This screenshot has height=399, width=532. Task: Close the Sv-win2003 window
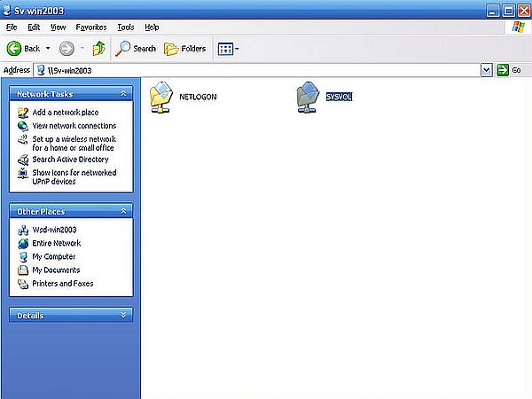click(x=524, y=11)
